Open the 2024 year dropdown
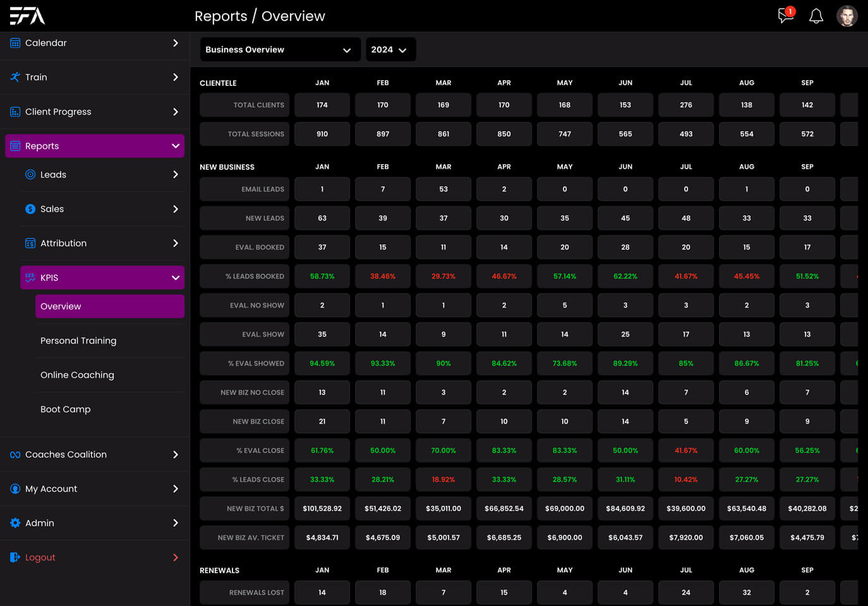 click(x=390, y=50)
